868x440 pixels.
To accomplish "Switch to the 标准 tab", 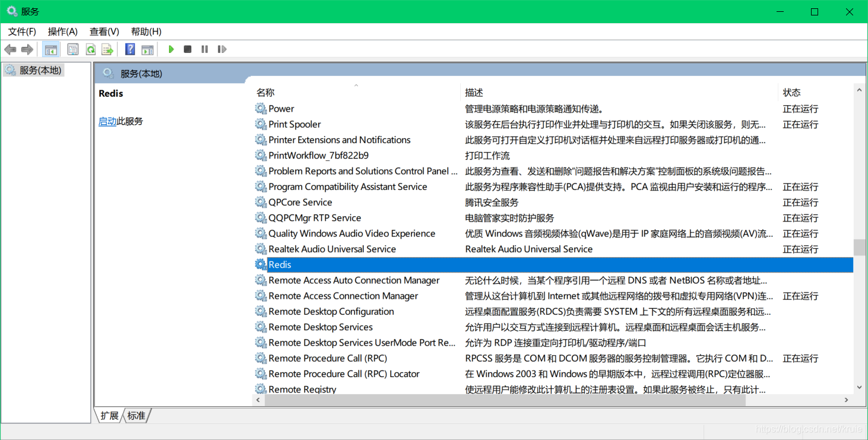I will tap(136, 416).
